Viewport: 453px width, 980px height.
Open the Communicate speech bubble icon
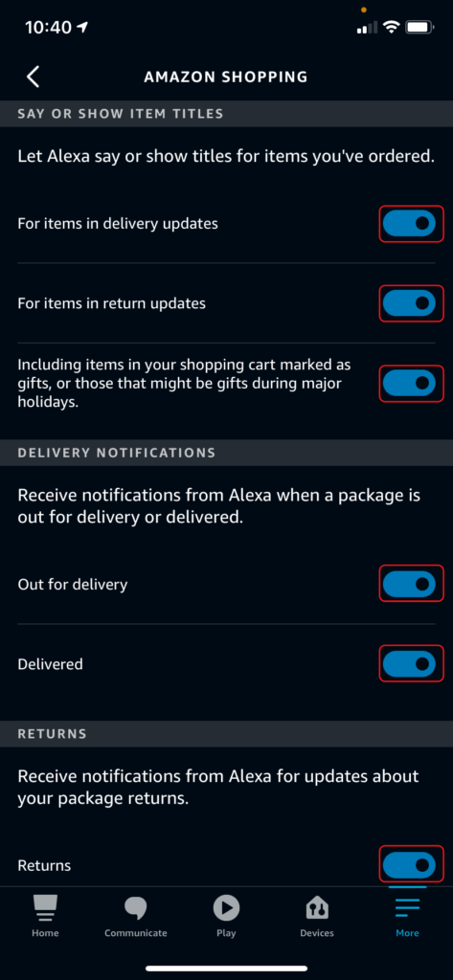click(136, 907)
